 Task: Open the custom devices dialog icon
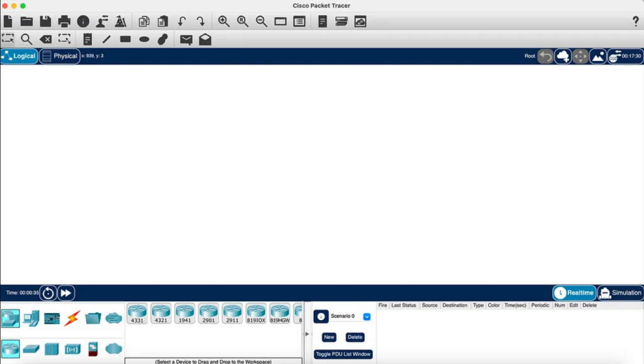[x=299, y=21]
